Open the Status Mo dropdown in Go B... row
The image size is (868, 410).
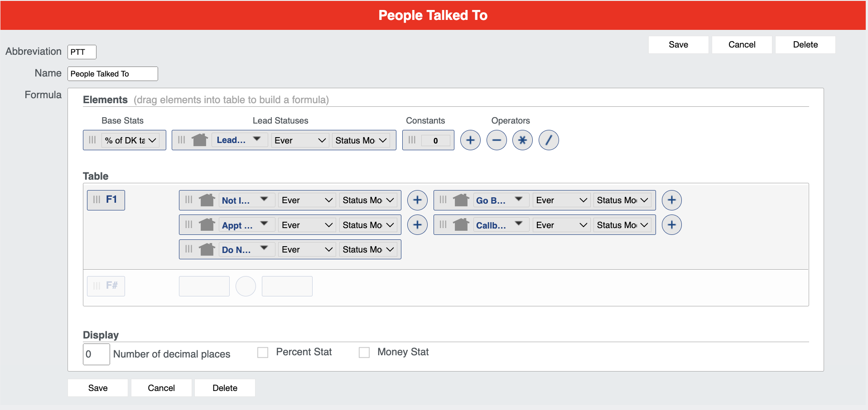click(622, 200)
